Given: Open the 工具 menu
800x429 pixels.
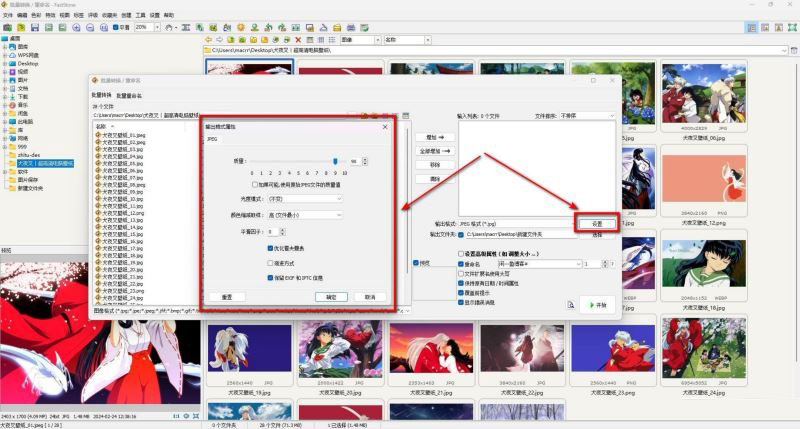Looking at the screenshot, I should coord(140,15).
